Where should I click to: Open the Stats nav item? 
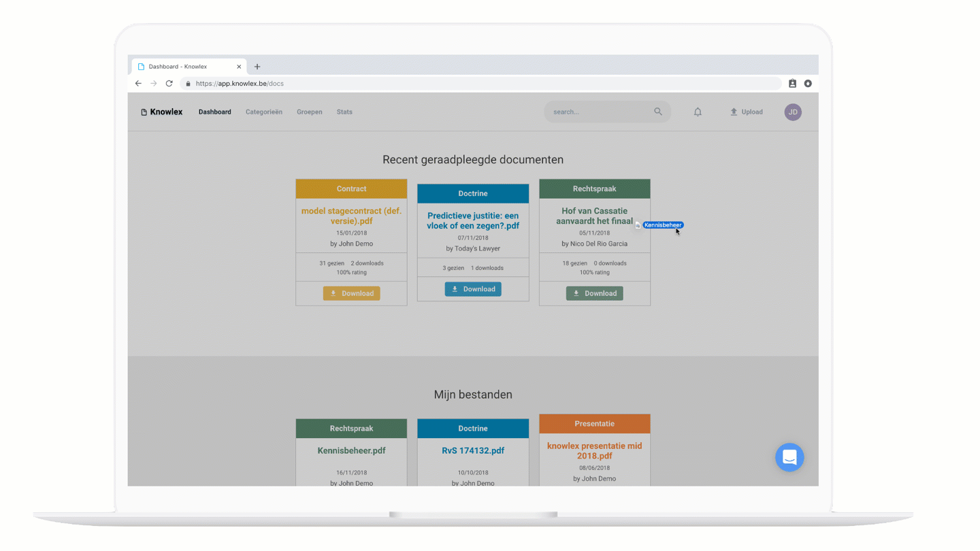click(344, 112)
